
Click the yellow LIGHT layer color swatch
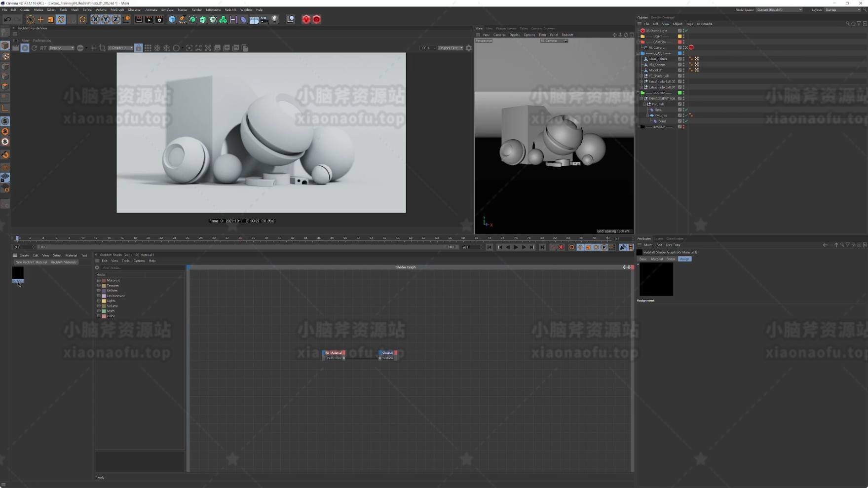pyautogui.click(x=679, y=37)
